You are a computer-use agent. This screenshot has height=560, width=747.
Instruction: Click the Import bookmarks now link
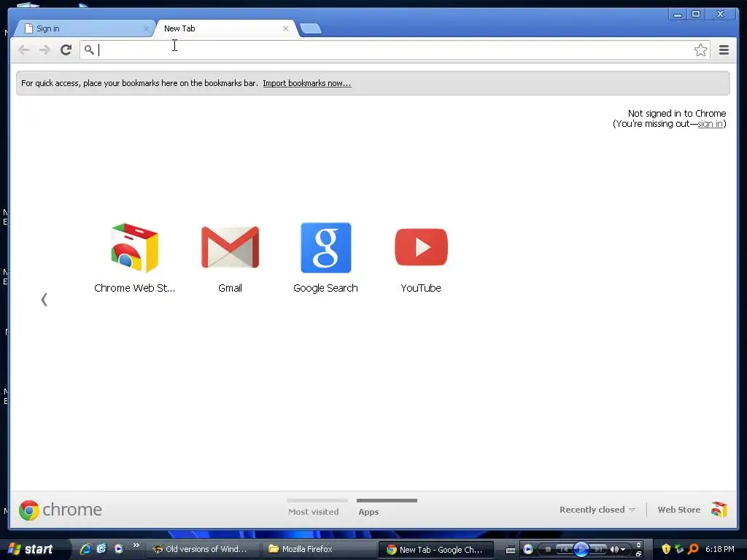click(307, 83)
